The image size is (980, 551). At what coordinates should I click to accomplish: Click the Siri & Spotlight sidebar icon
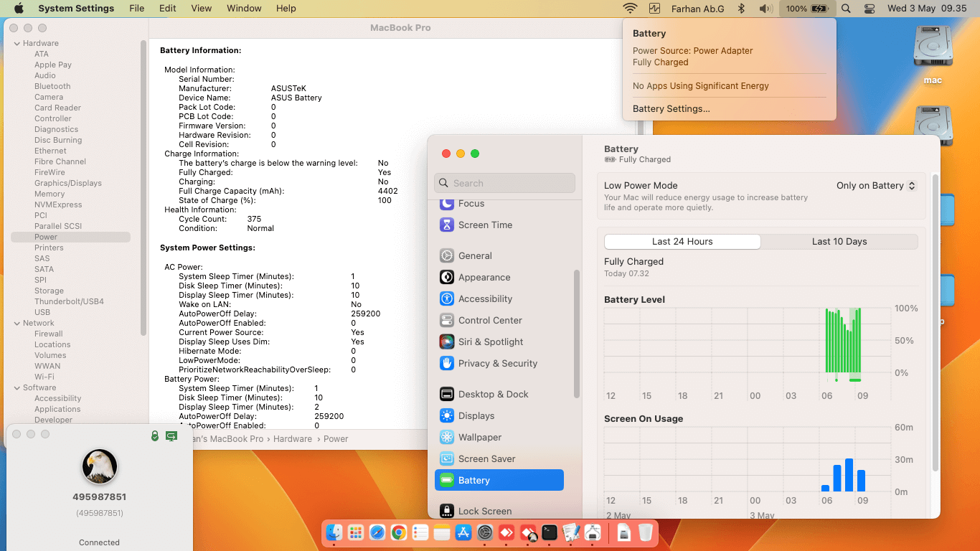click(x=447, y=342)
